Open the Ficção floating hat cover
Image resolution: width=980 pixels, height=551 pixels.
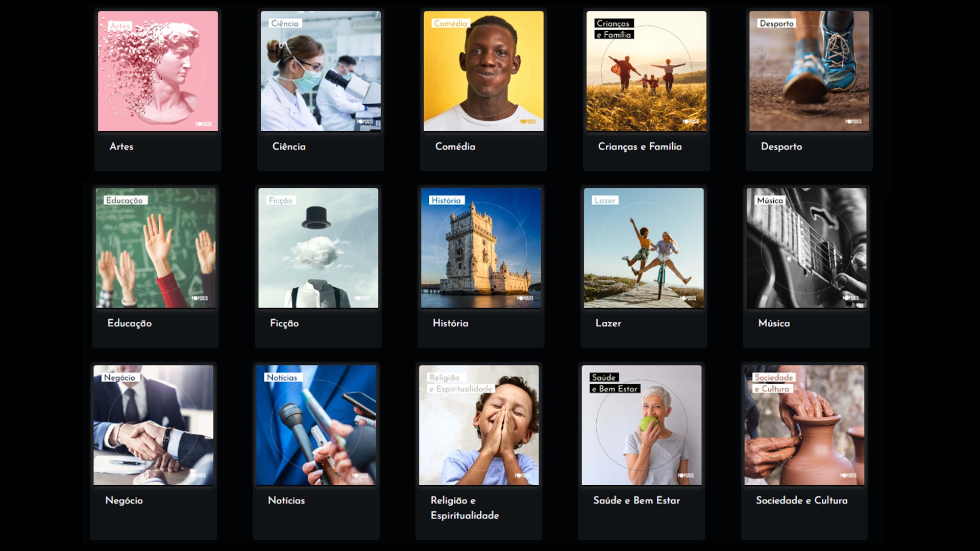point(318,248)
